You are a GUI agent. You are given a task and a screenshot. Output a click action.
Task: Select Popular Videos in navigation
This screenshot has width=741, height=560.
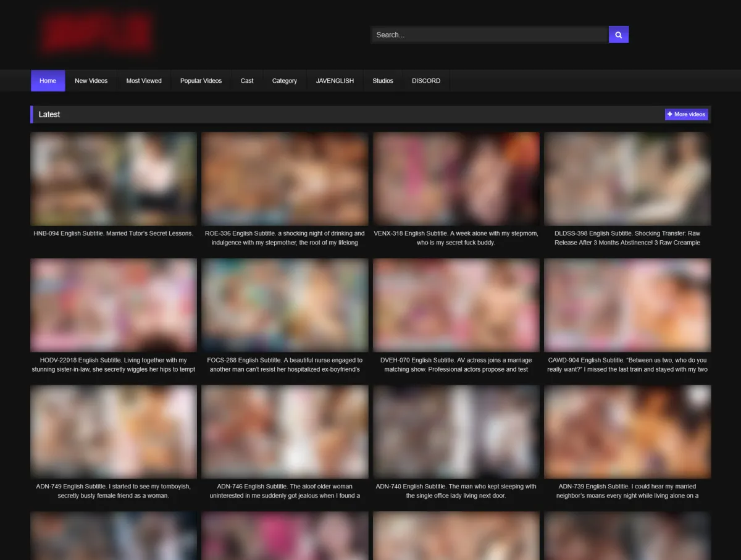click(201, 81)
